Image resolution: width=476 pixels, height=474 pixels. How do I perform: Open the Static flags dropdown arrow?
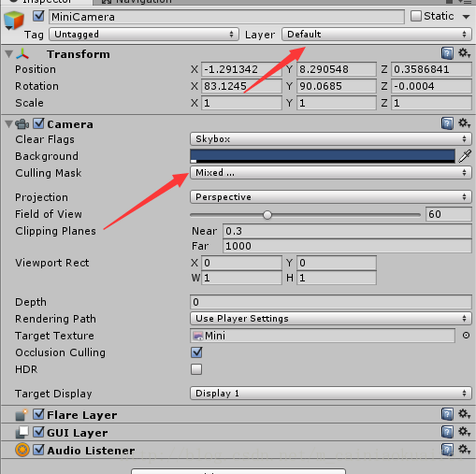coord(466,17)
